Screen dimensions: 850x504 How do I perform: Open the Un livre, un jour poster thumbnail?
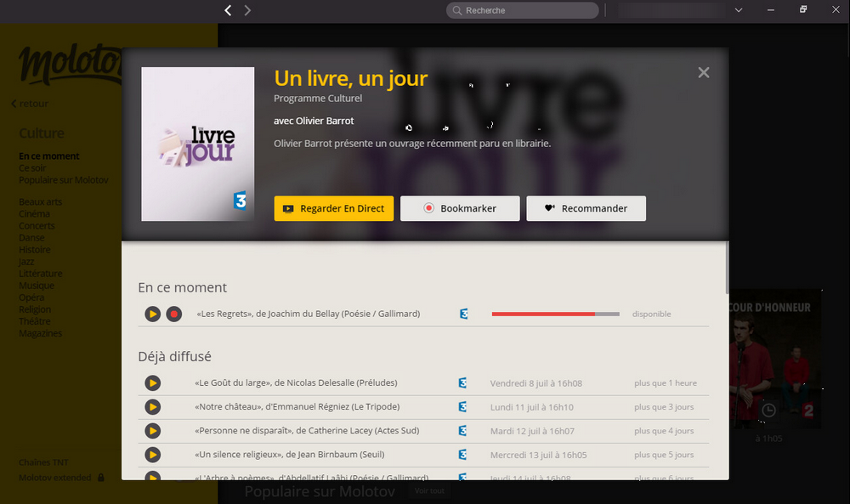(x=197, y=144)
